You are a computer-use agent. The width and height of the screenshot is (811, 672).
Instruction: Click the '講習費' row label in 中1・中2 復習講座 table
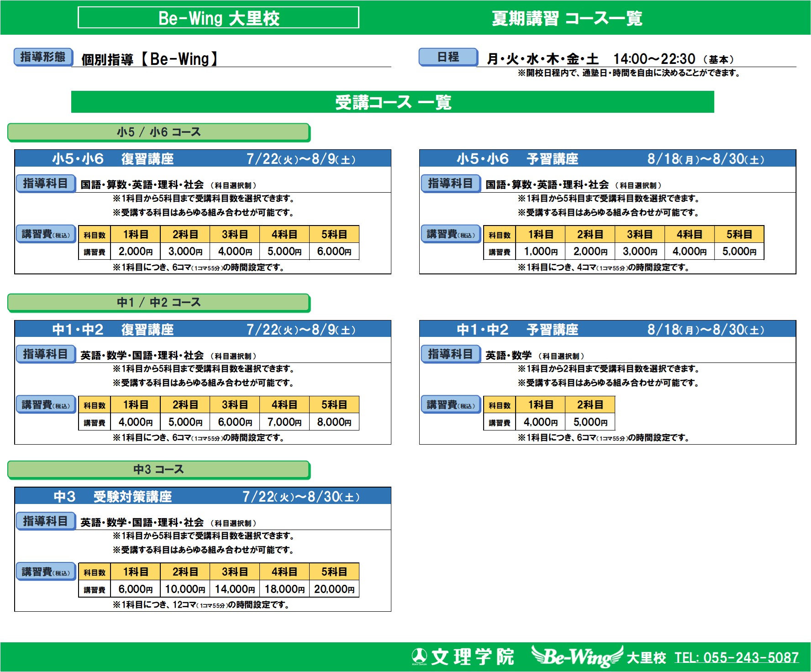95,423
